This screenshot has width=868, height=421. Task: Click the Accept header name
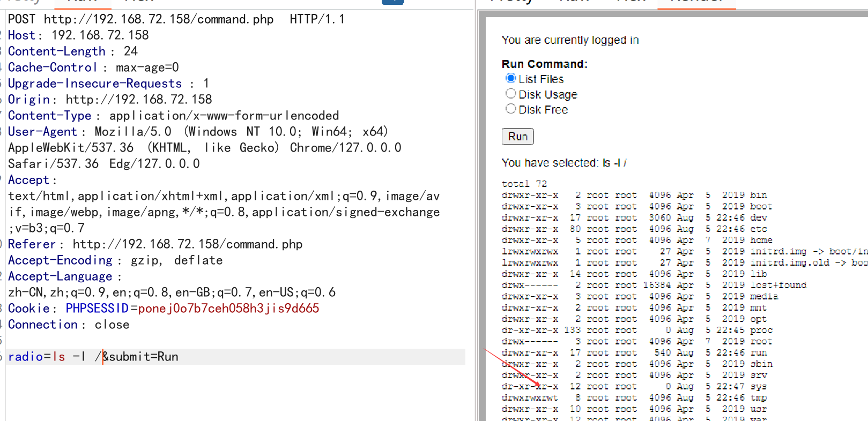point(29,180)
